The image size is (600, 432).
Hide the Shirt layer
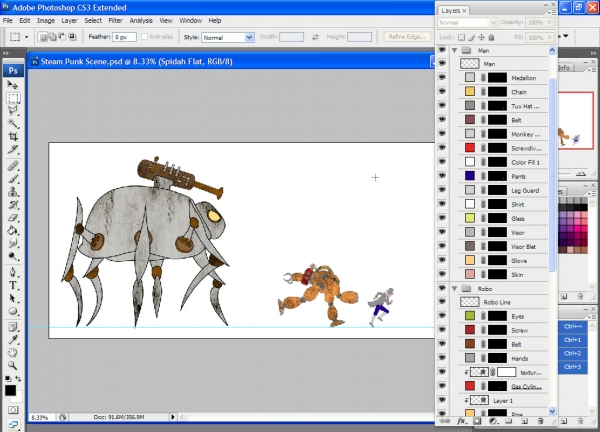(x=442, y=204)
